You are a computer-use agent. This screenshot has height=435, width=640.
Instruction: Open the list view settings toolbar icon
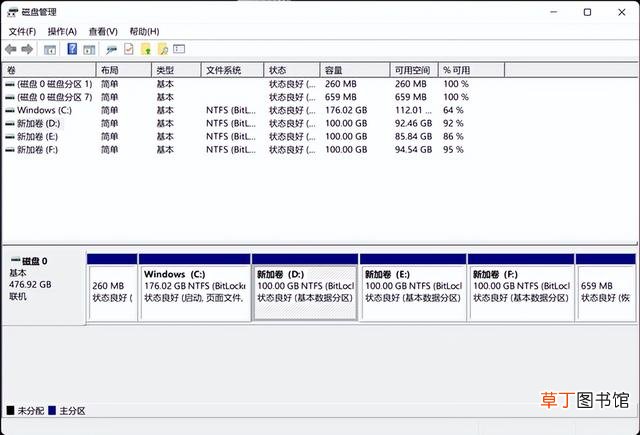[x=179, y=49]
